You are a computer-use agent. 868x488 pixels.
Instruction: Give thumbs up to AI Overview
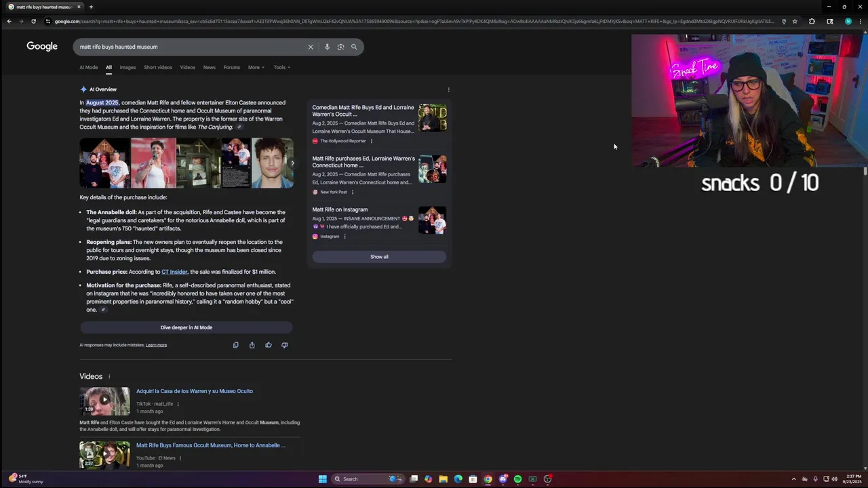pos(269,345)
